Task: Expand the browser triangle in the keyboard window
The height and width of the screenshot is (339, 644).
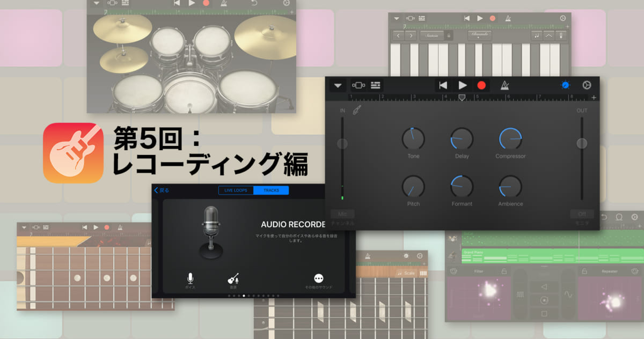Action: point(397,18)
